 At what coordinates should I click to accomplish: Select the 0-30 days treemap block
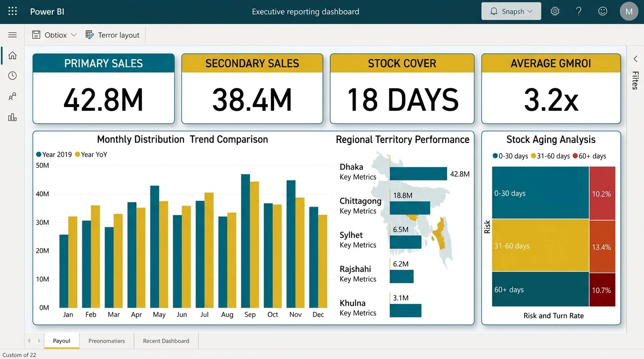541,193
